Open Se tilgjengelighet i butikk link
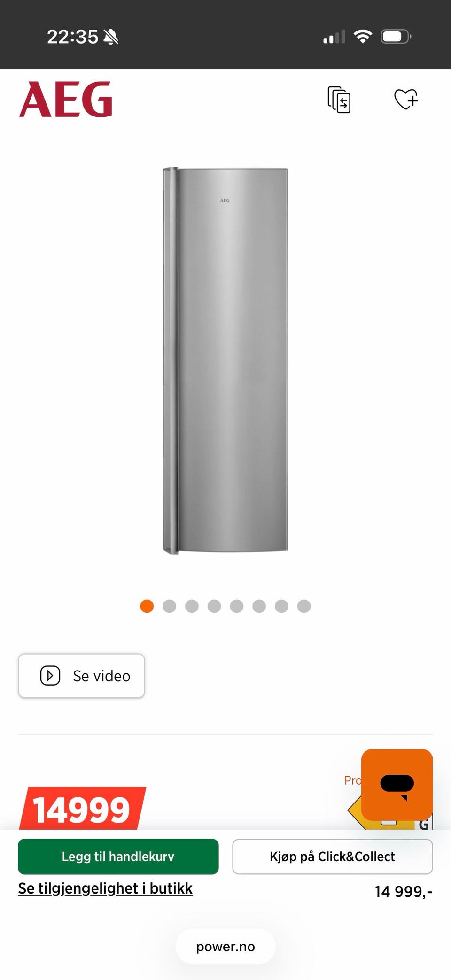The height and width of the screenshot is (980, 451). [x=105, y=888]
